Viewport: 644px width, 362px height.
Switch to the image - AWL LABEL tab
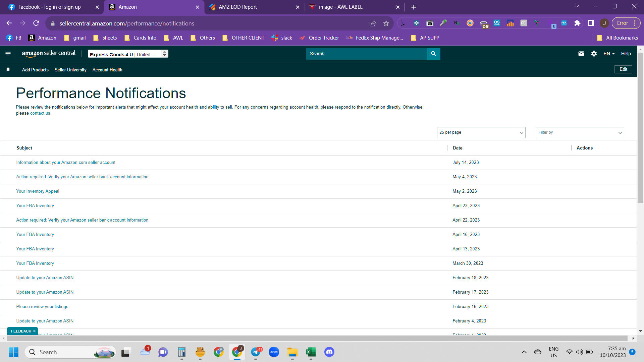[x=340, y=7]
